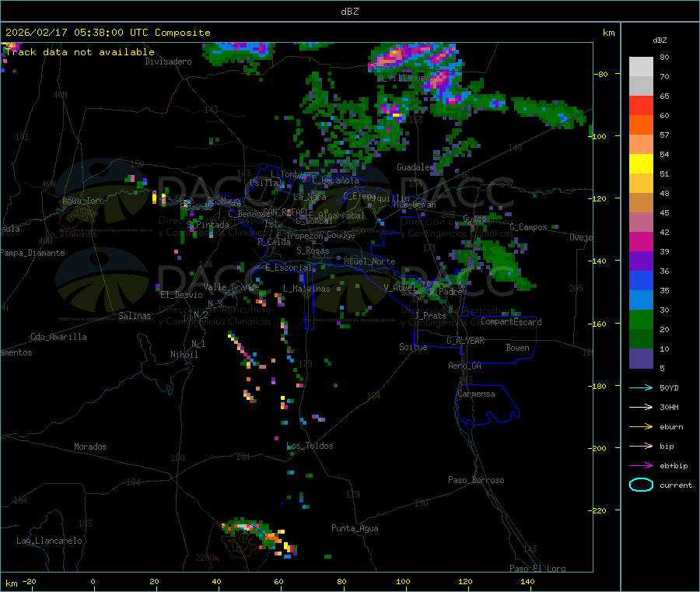
Task: Click the Pampa_Diamante map label
Action: click(x=32, y=253)
